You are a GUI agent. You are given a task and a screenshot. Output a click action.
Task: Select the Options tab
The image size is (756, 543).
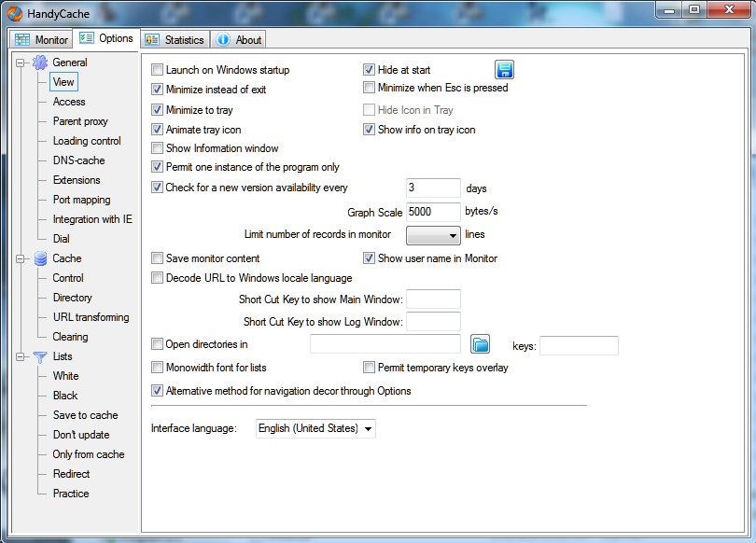point(106,38)
